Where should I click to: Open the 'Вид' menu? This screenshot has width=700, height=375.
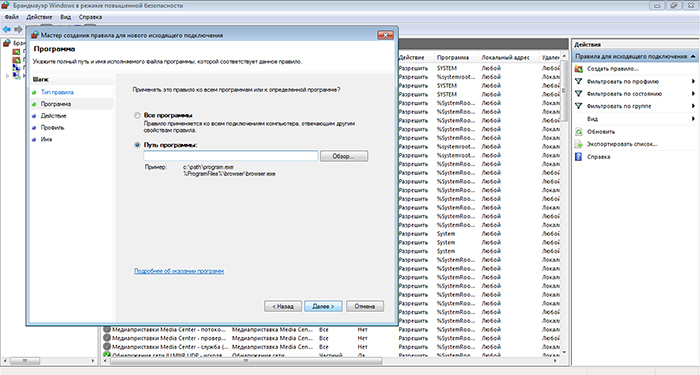66,17
